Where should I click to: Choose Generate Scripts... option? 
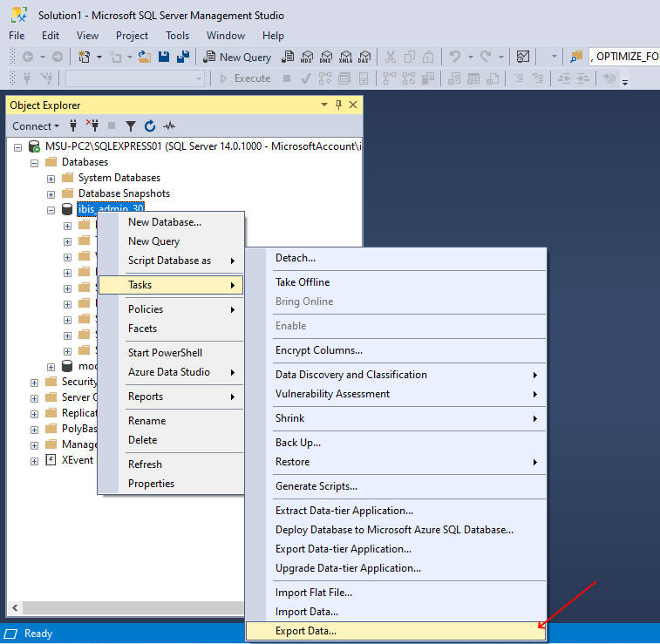(x=396, y=486)
